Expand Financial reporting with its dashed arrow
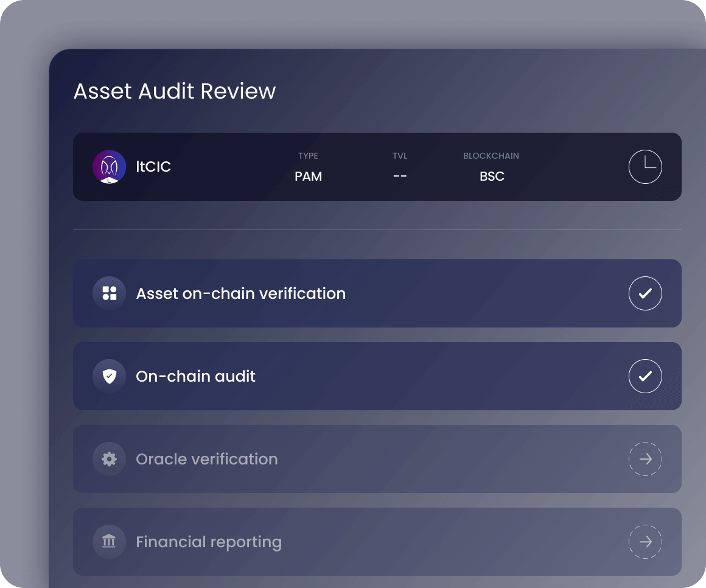This screenshot has width=706, height=588. click(645, 542)
